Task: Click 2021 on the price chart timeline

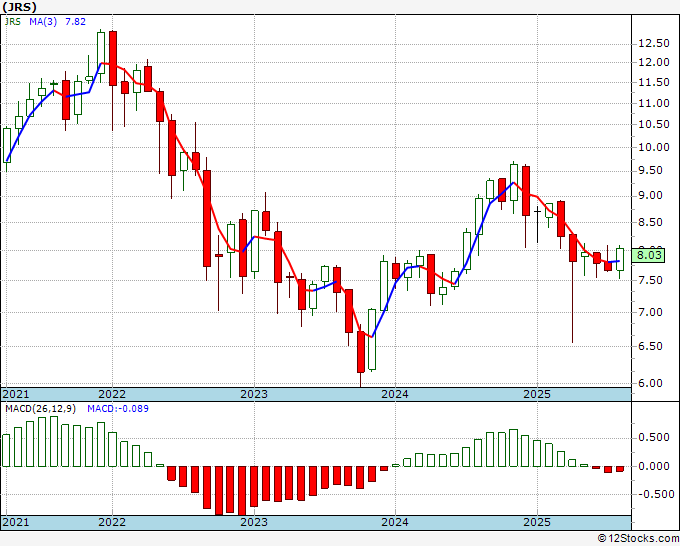Action: tap(16, 394)
